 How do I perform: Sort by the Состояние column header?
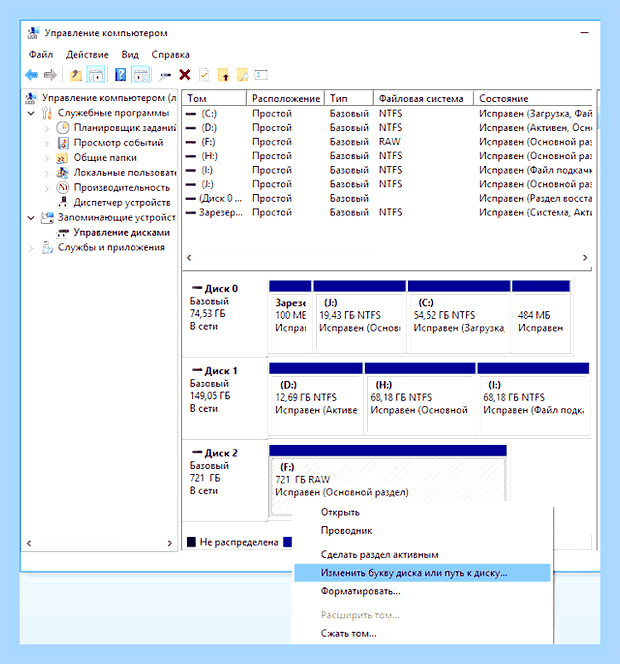click(533, 98)
